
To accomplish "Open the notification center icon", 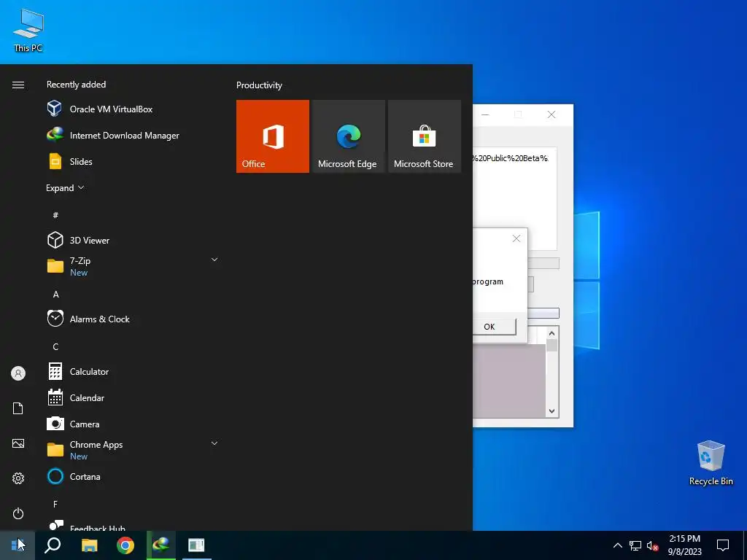I will (723, 545).
